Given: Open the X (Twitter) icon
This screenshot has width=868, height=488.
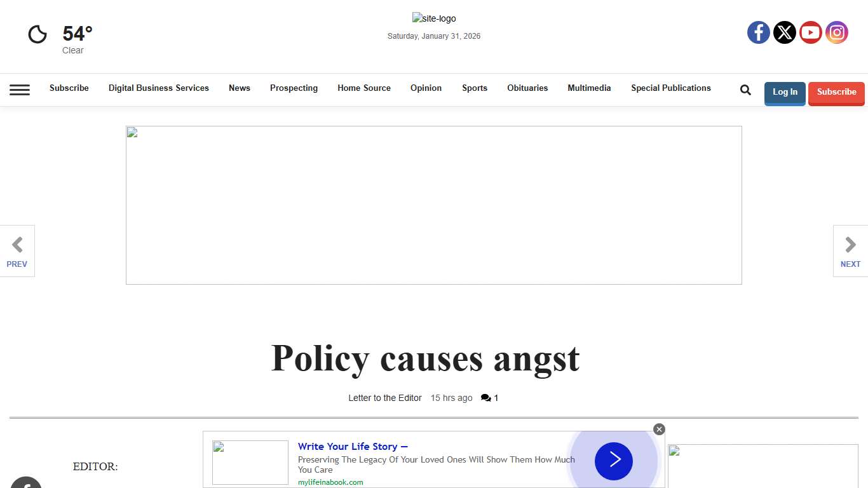Looking at the screenshot, I should coord(784,32).
